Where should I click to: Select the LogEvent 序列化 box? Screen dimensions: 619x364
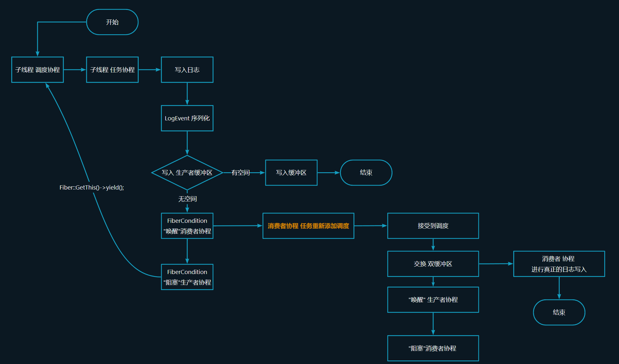coord(187,118)
